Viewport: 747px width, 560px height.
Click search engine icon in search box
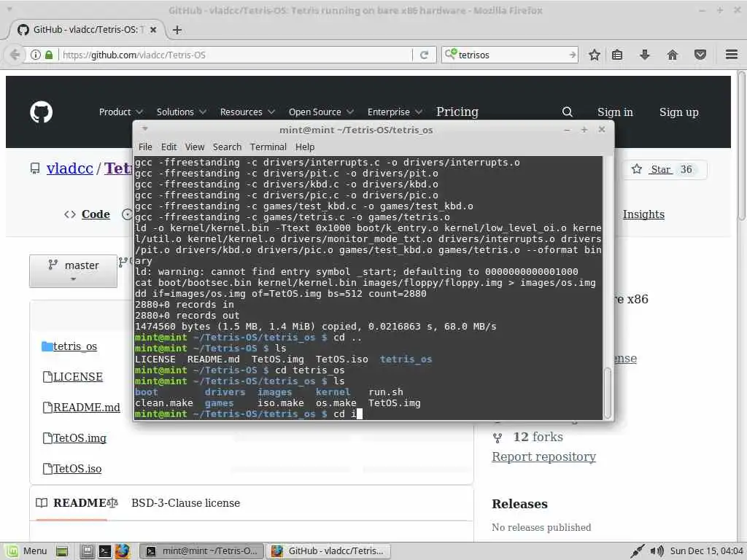click(x=451, y=54)
